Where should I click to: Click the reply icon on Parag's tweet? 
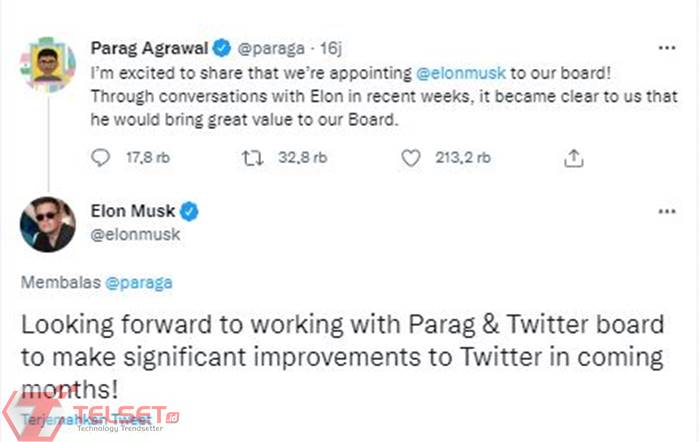coord(99,157)
